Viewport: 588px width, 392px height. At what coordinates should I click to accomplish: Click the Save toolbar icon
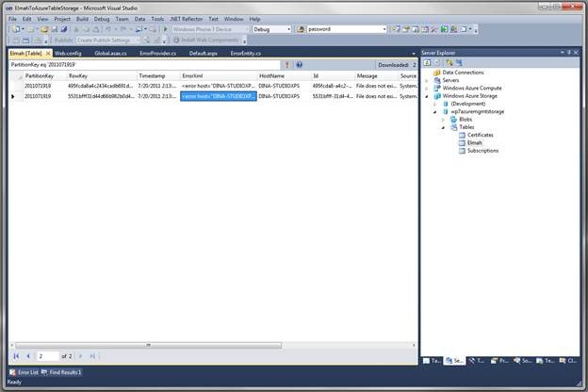[55, 29]
